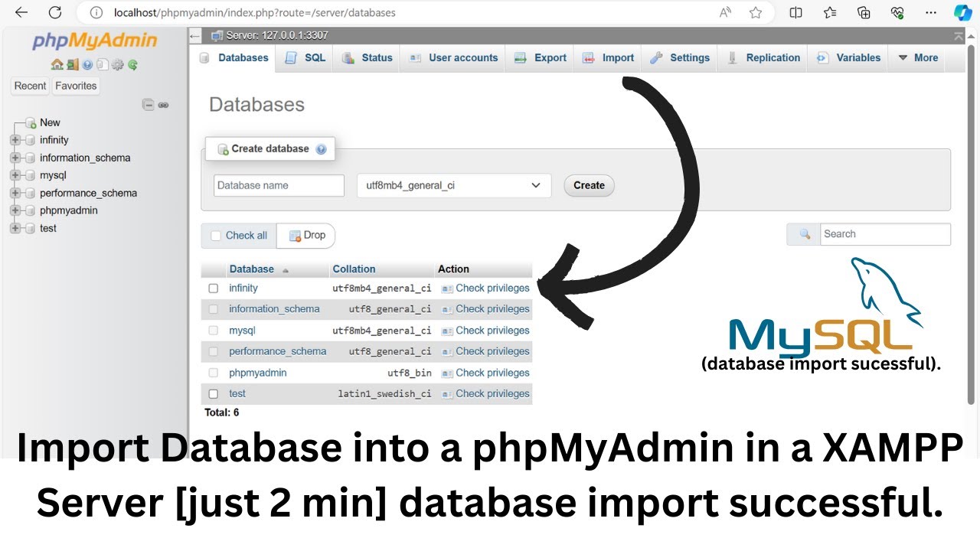Select the infinity database checkbox
This screenshot has width=980, height=551.
[x=214, y=289]
